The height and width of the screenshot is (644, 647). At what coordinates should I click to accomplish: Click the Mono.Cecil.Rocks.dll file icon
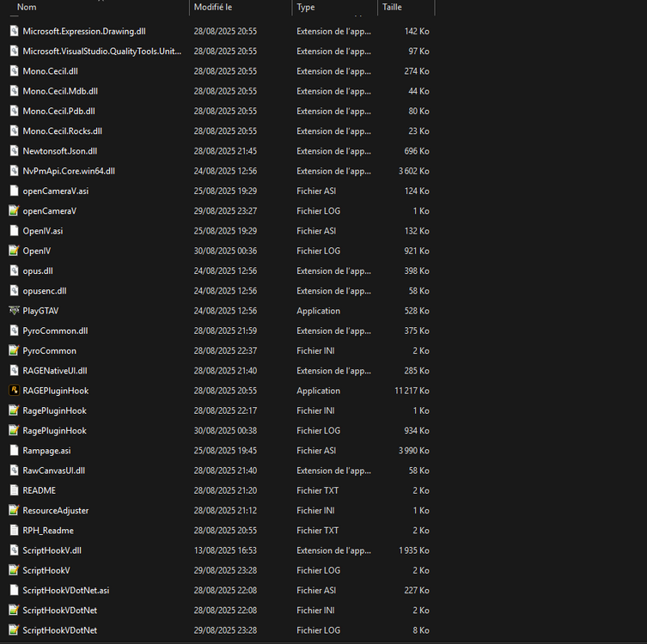pos(14,131)
